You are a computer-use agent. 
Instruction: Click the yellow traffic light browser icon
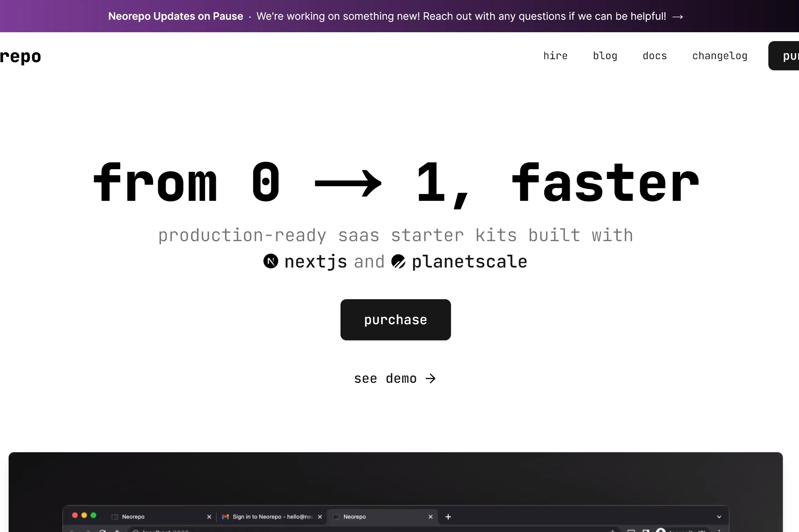84,516
